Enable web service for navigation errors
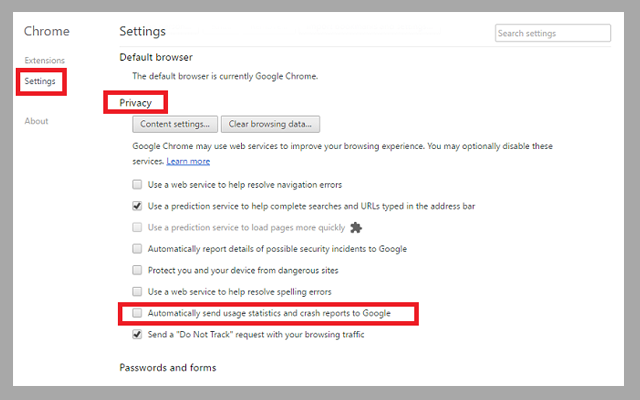 click(138, 184)
